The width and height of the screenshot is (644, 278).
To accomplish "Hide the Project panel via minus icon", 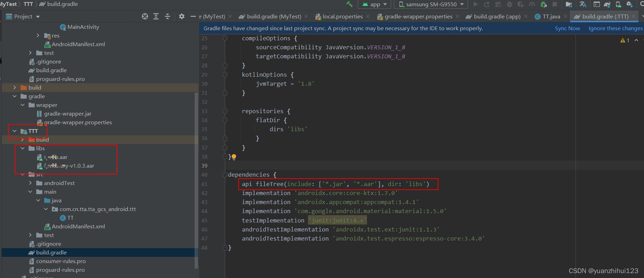I will [193, 16].
